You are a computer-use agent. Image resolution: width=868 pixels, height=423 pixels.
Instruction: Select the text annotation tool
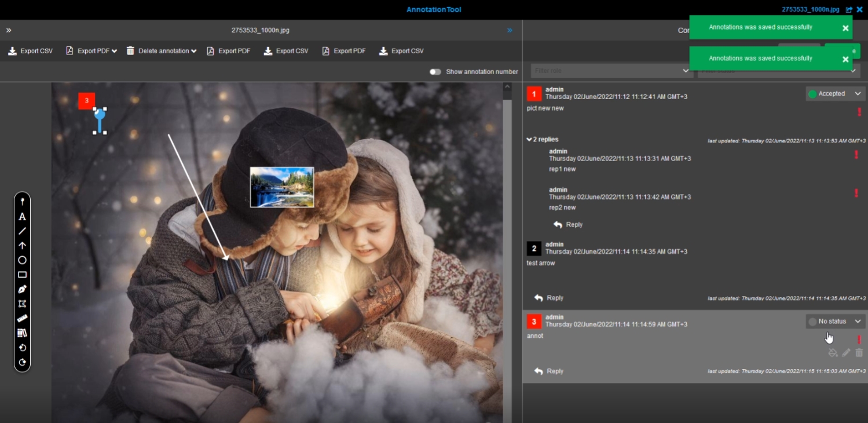[22, 217]
